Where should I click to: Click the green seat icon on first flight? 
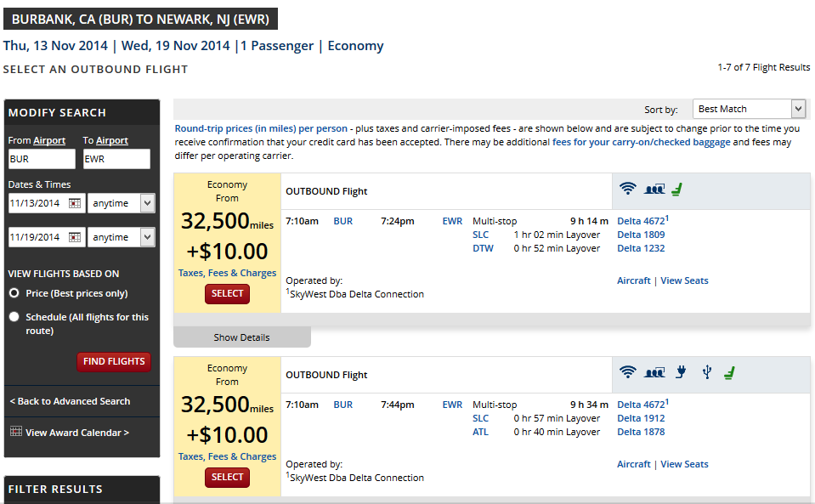pos(676,190)
